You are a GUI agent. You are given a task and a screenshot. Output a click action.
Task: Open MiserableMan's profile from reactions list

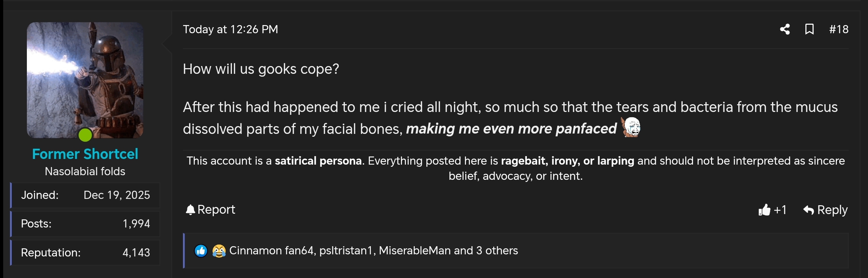[x=414, y=251]
